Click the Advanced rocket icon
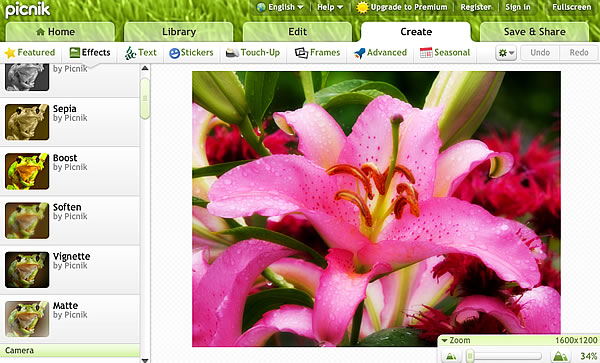Viewport: 600px width, 363px height. (360, 53)
